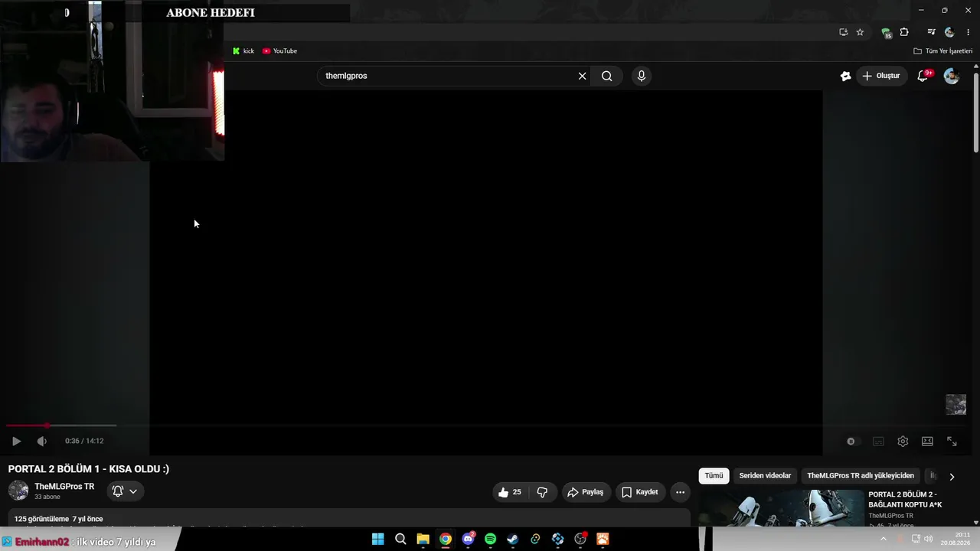Switch the player to theater mode

927,442
